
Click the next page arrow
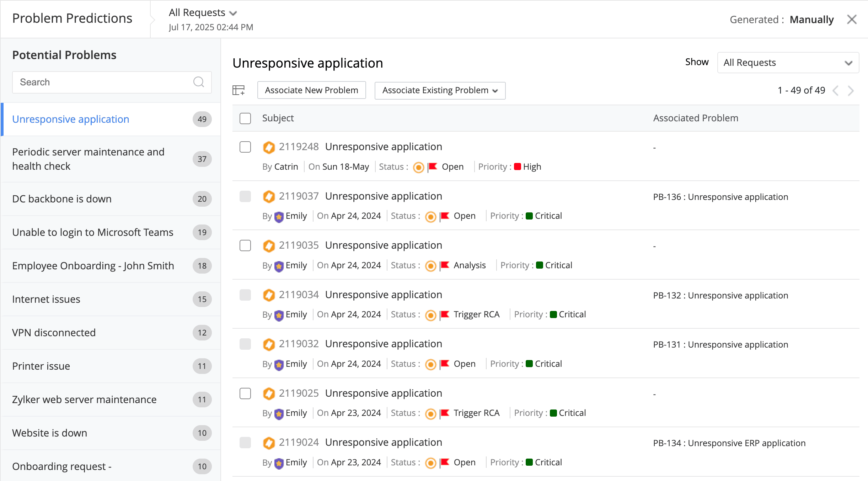(850, 91)
